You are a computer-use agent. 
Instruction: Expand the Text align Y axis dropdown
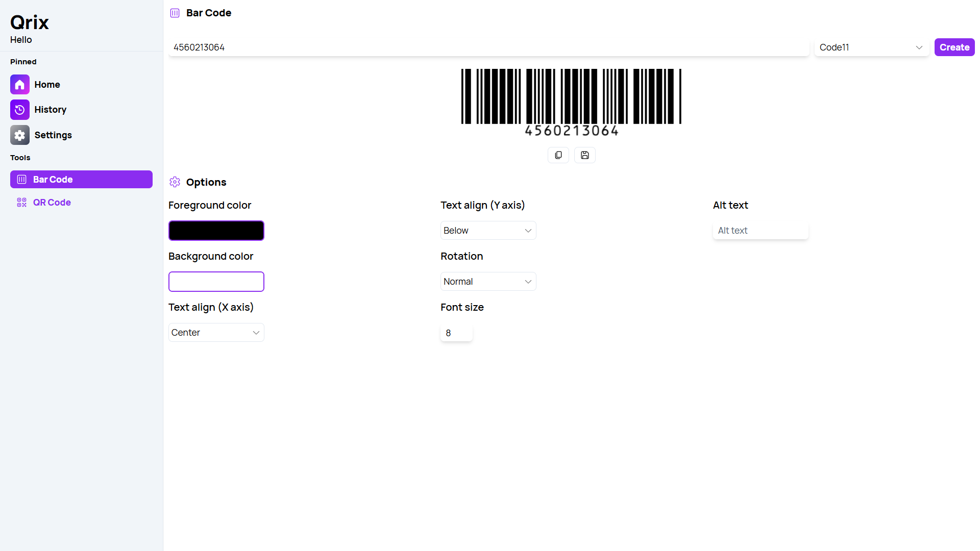pos(488,230)
